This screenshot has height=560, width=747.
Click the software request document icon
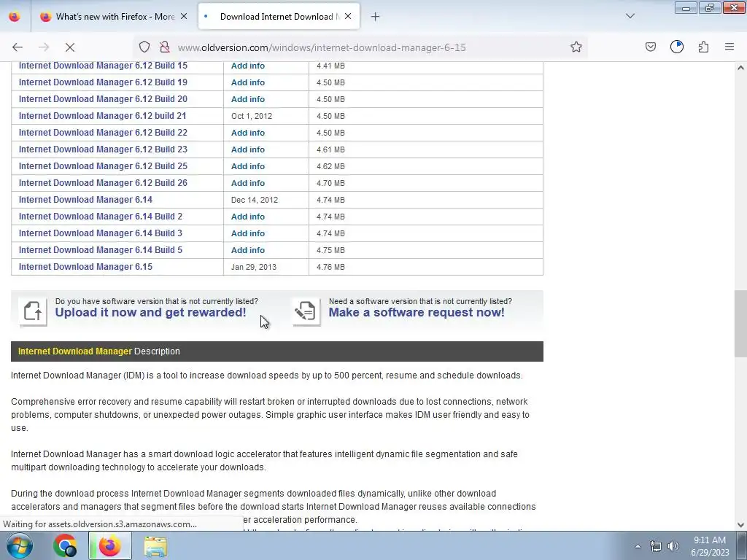click(306, 312)
